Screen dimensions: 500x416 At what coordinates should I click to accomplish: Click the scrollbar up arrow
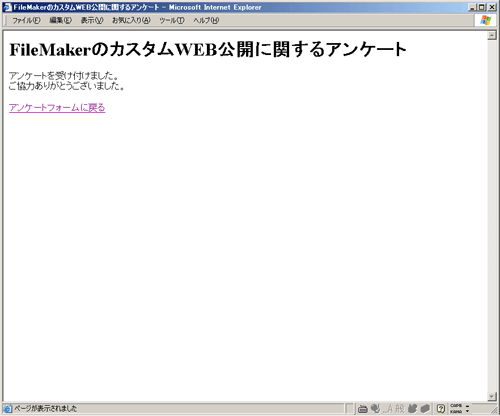coord(492,35)
